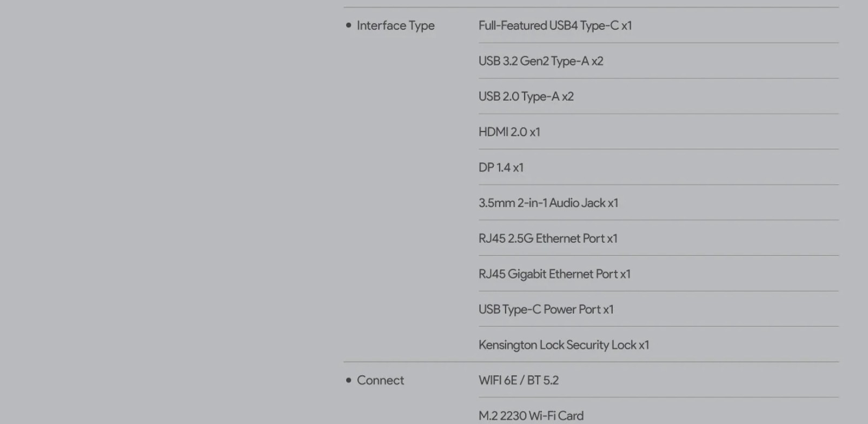This screenshot has height=424, width=868.
Task: Click the WIFI 6E text
Action: [498, 380]
